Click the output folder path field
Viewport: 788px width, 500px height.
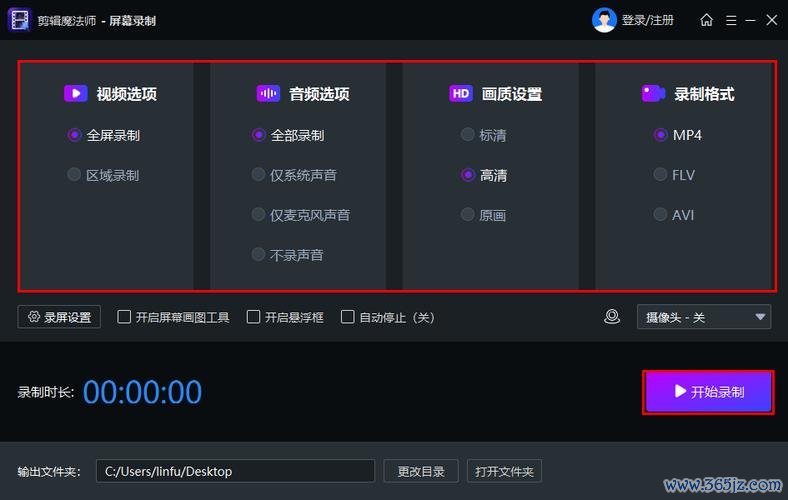click(235, 471)
